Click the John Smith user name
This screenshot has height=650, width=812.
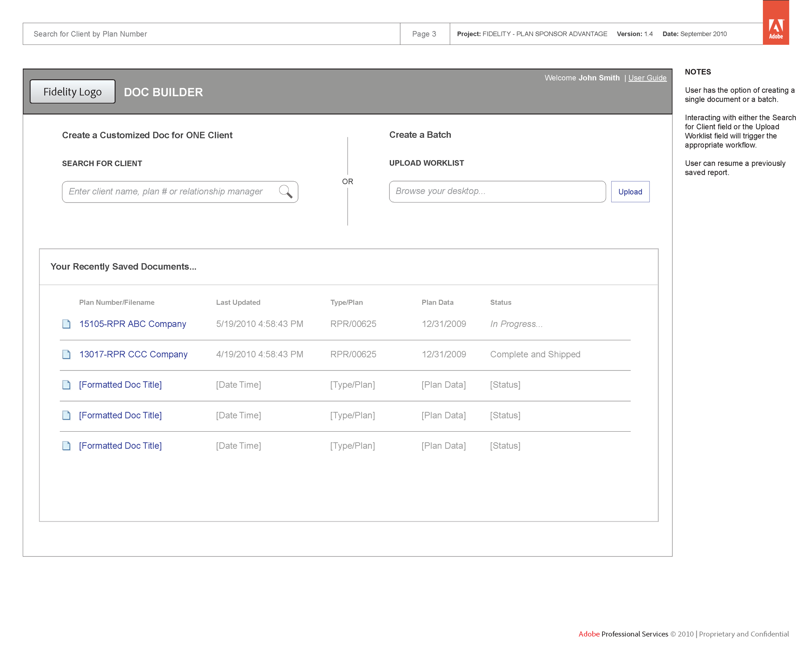tap(599, 78)
